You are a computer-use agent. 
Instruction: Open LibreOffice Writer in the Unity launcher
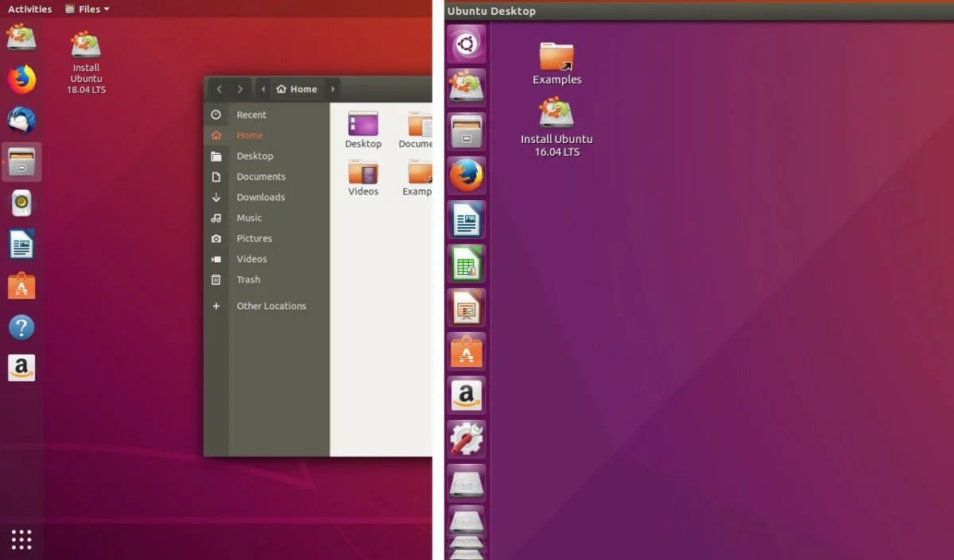[467, 219]
